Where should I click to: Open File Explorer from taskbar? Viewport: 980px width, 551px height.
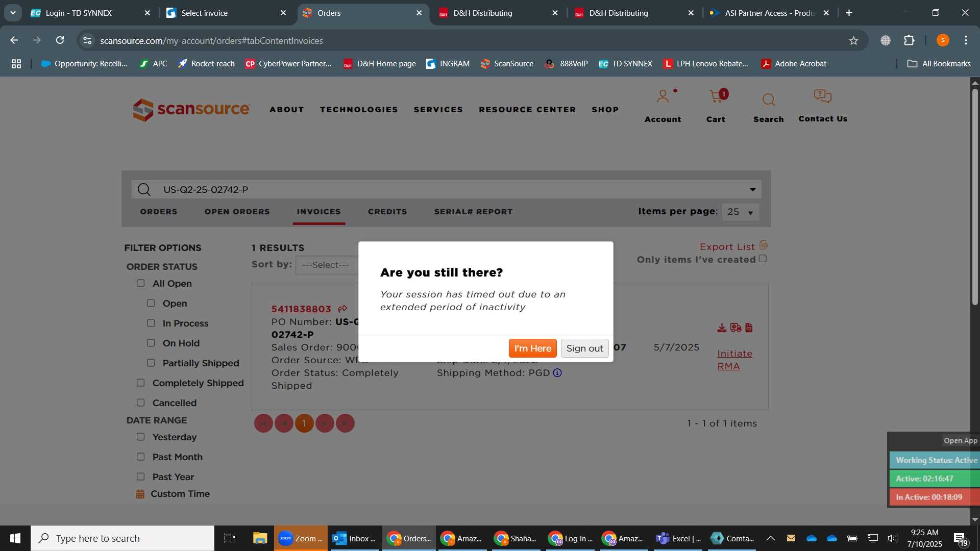click(x=260, y=538)
